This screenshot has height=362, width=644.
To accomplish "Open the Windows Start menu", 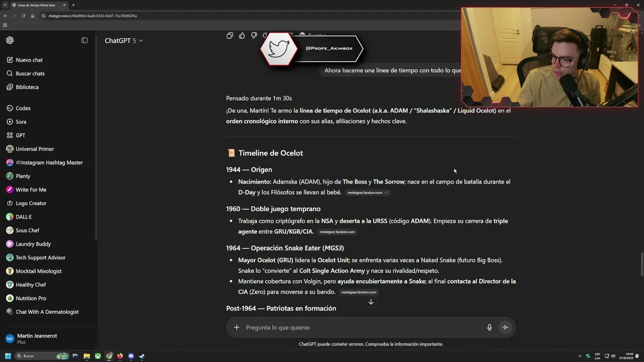I will (x=8, y=356).
